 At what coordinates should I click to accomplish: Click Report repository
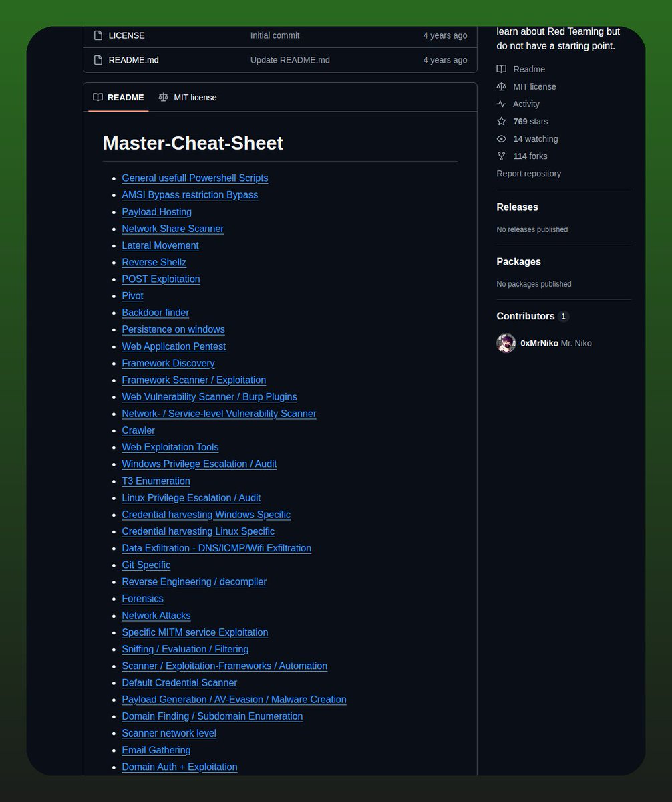[528, 173]
